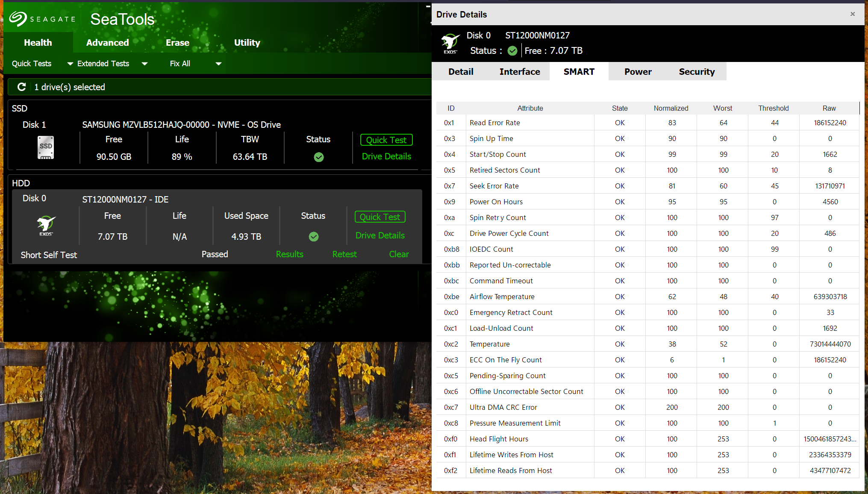
Task: Expand the Fix All dropdown arrow
Action: [218, 64]
